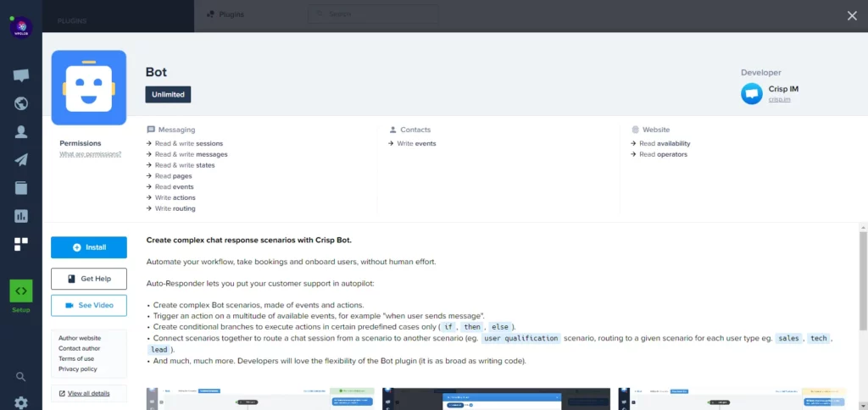Click the Crisp IM developer logo
Screen dimensions: 868x410
tap(752, 93)
